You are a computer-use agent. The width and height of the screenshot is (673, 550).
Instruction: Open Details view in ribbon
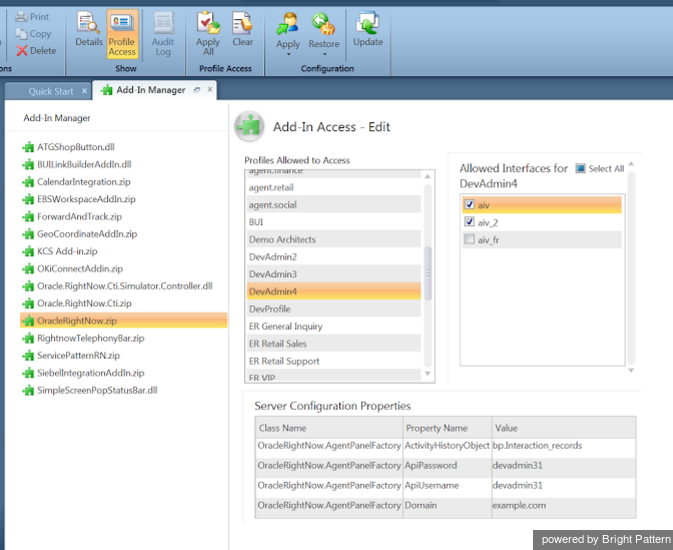(89, 29)
